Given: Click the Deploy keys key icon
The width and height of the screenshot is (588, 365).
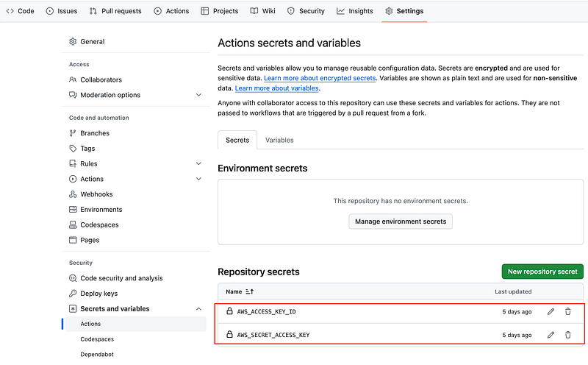Looking at the screenshot, I should coord(73,294).
